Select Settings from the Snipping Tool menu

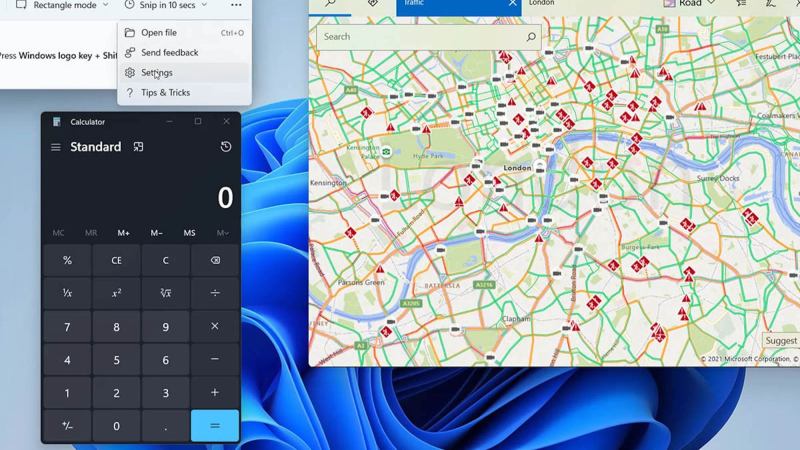coord(156,73)
